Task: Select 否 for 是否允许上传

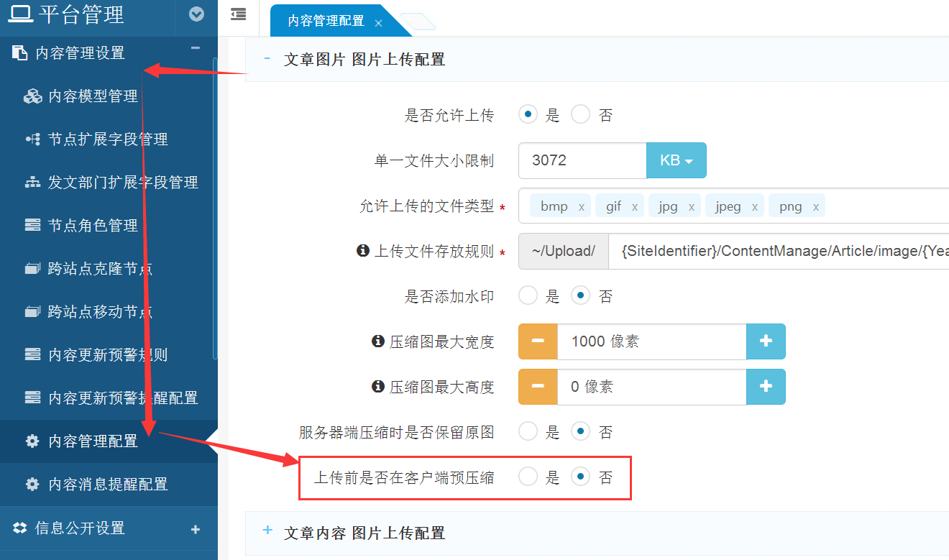Action: click(581, 115)
